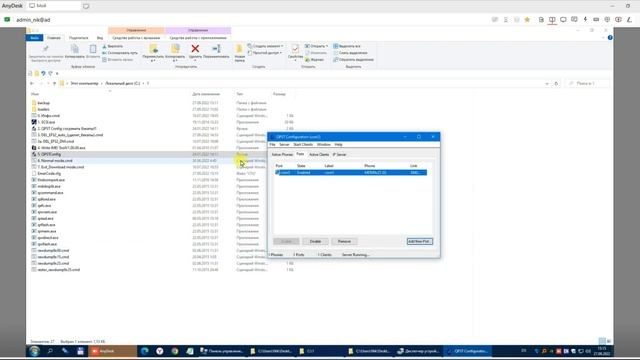Click the Refresh icon beside the address bar
The width and height of the screenshot is (640, 360).
click(x=556, y=83)
